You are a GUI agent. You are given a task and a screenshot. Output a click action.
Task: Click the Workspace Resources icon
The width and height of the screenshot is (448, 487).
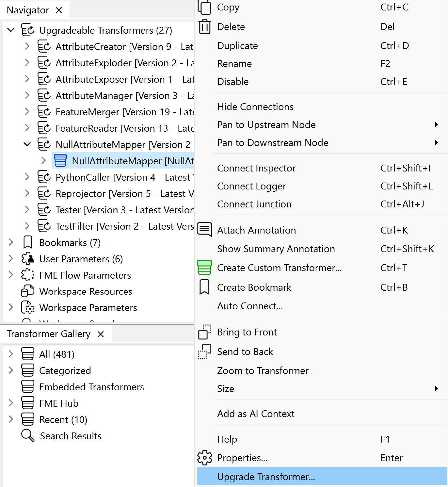coord(28,291)
